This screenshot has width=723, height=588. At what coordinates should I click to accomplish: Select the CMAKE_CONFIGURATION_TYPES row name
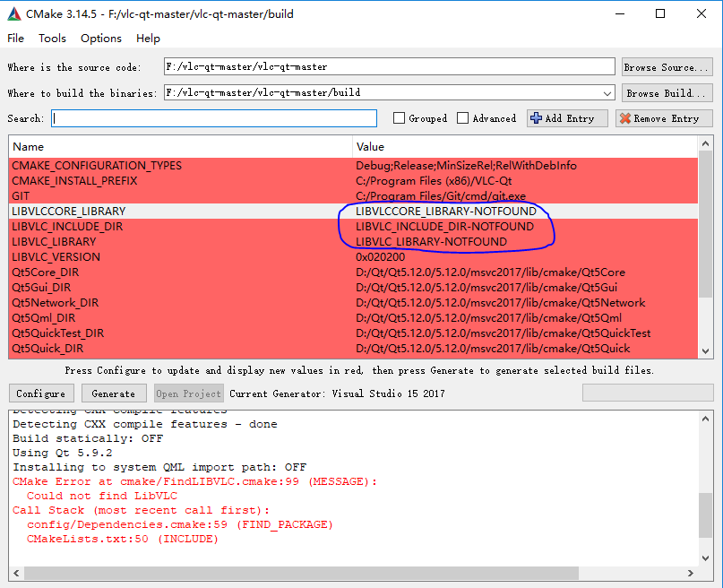tap(97, 166)
